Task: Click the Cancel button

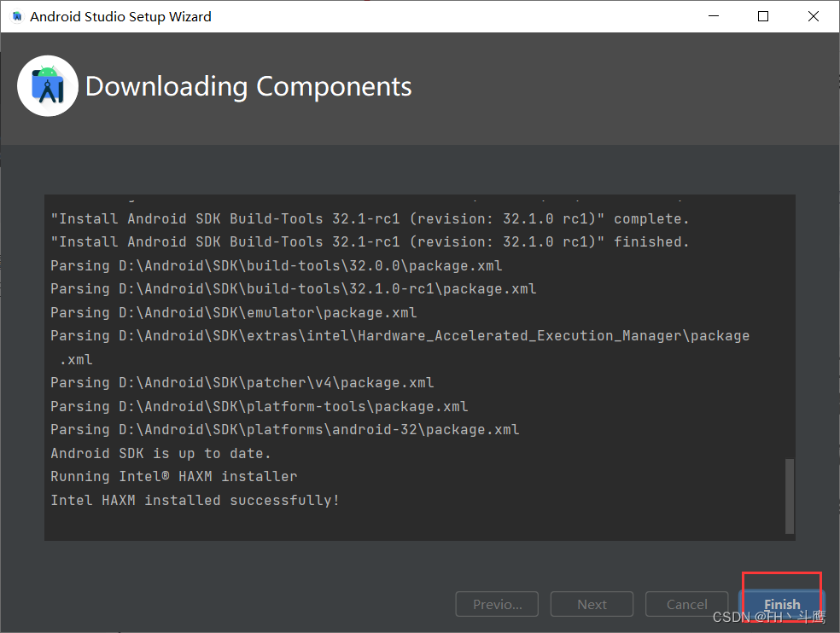Action: click(687, 604)
